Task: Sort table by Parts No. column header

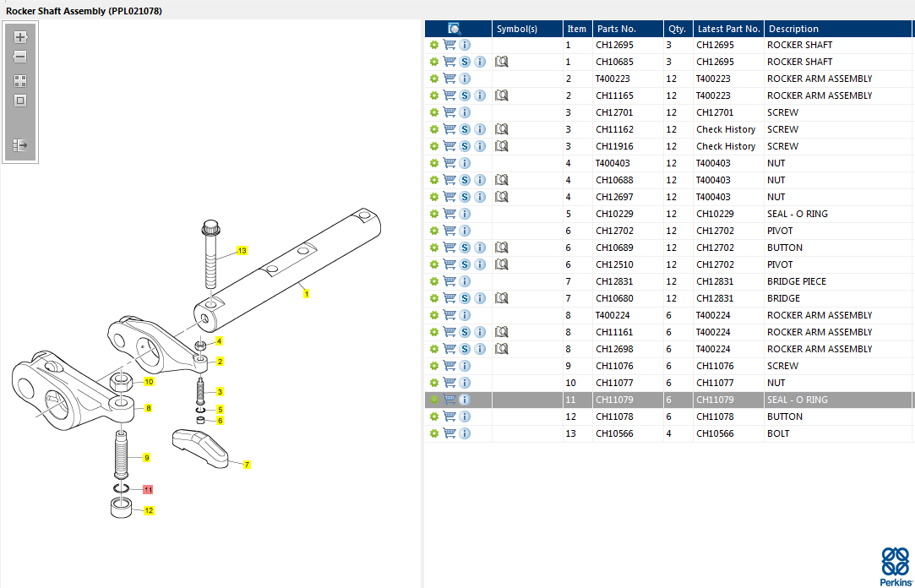Action: coord(615,29)
